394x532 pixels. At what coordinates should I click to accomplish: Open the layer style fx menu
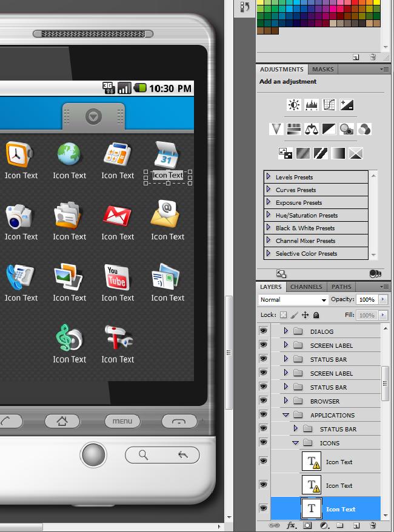coord(291,525)
